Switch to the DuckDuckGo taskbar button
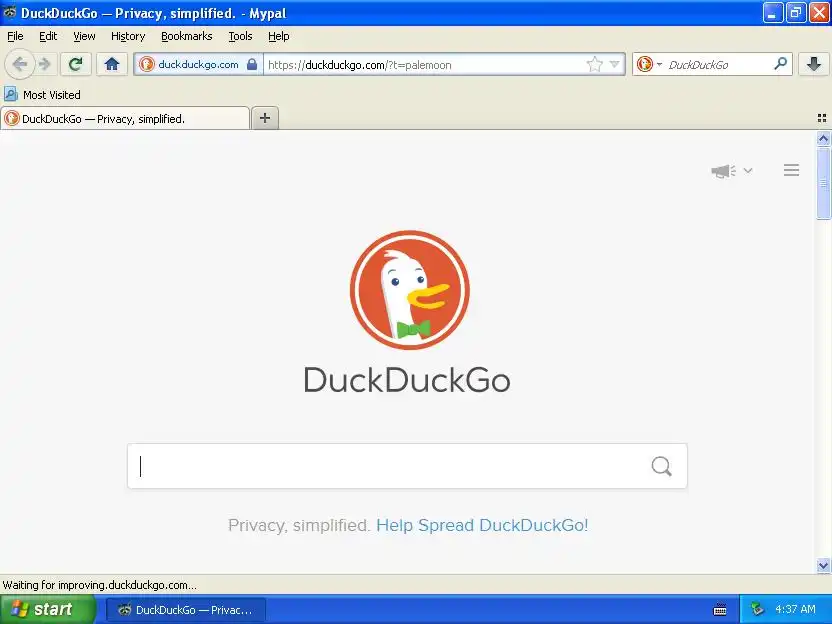 click(x=186, y=610)
